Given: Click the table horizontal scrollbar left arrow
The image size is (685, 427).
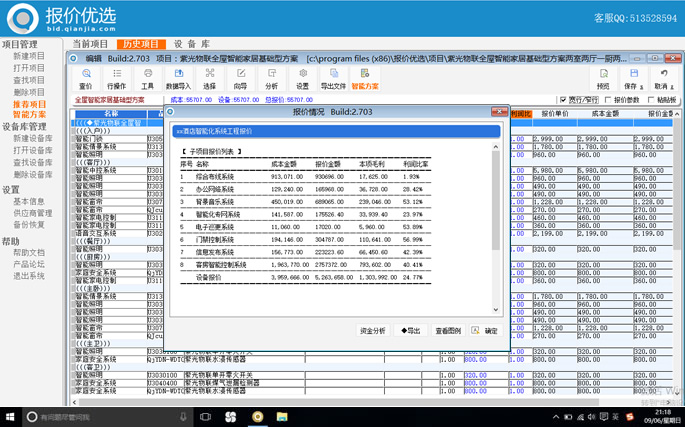Looking at the screenshot, I should (74, 402).
